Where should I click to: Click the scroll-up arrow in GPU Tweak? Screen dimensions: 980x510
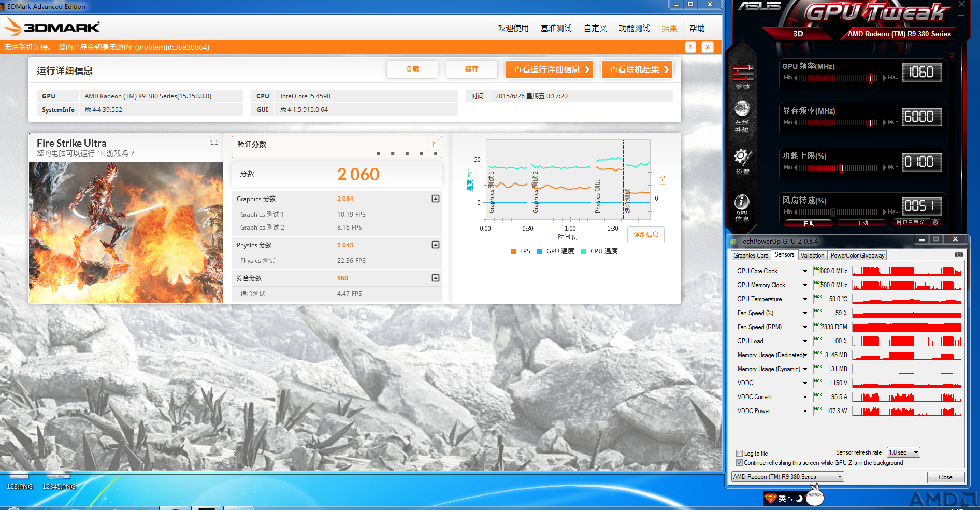point(952,56)
